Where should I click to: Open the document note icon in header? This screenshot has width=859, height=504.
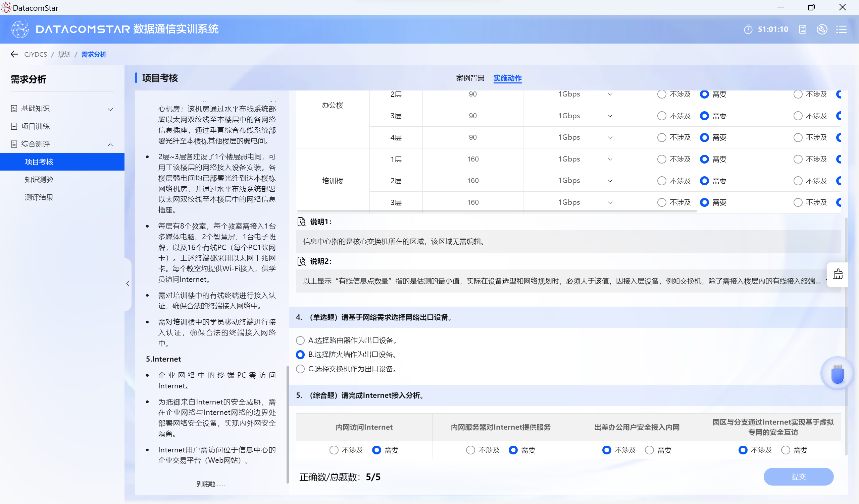(802, 29)
